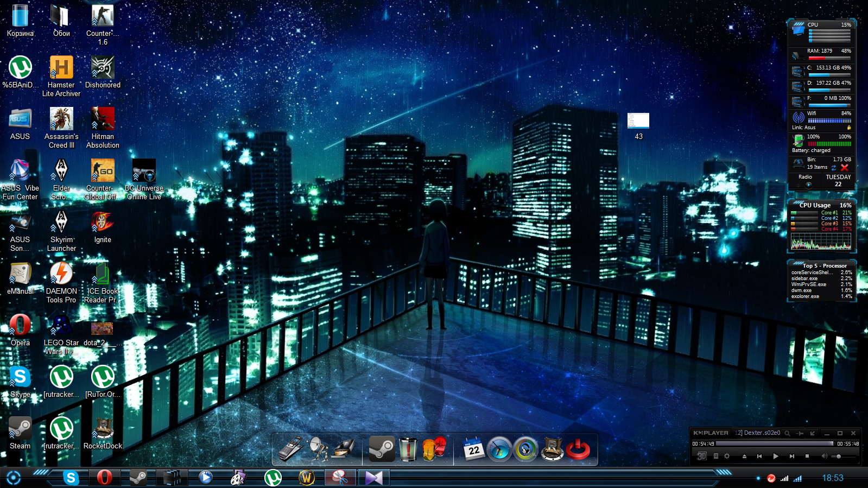Viewport: 868px width, 488px height.
Task: Click the KMPlayer logo menu
Action: (x=711, y=433)
